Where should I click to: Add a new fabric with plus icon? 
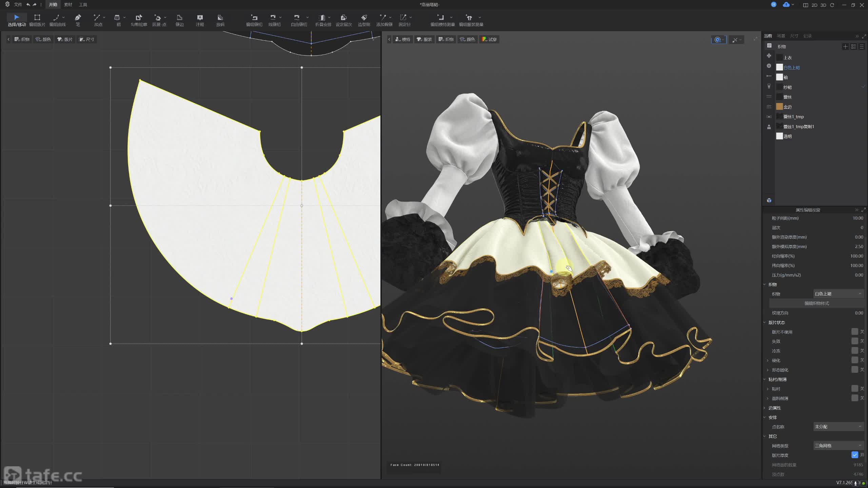845,46
